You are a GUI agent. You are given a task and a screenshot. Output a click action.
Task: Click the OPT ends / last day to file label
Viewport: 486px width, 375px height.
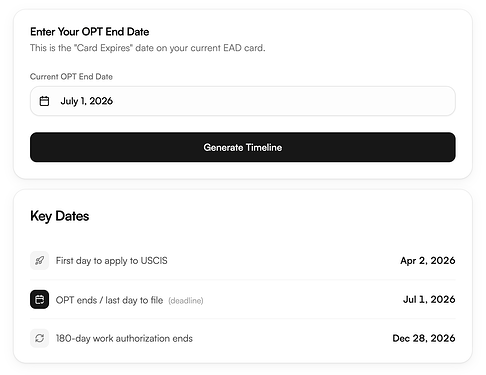109,300
